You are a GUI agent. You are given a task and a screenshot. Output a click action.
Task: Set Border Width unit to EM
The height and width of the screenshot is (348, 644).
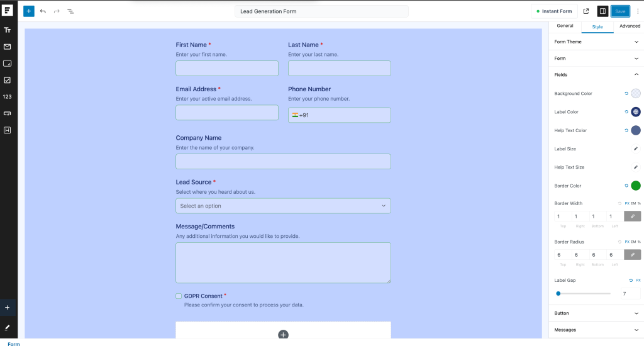click(x=633, y=203)
